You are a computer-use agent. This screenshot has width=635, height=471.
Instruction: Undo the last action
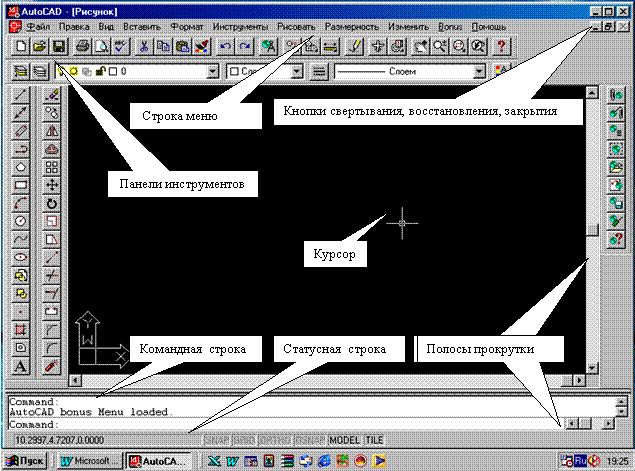pos(225,47)
